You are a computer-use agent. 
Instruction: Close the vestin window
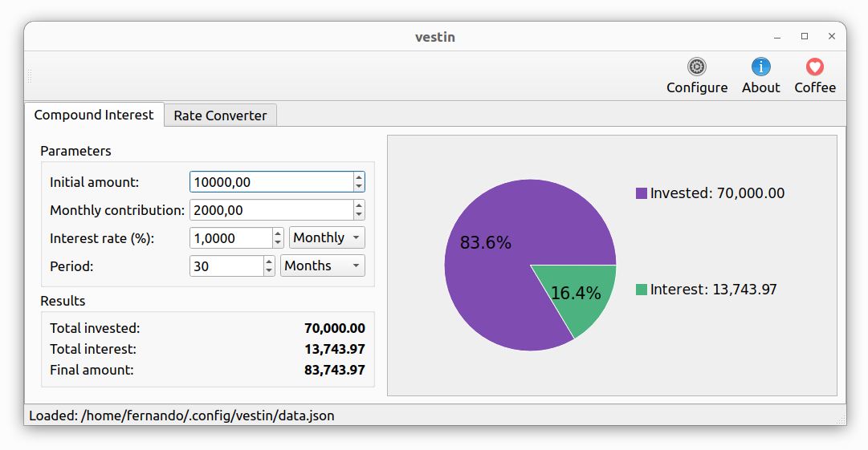click(x=831, y=36)
